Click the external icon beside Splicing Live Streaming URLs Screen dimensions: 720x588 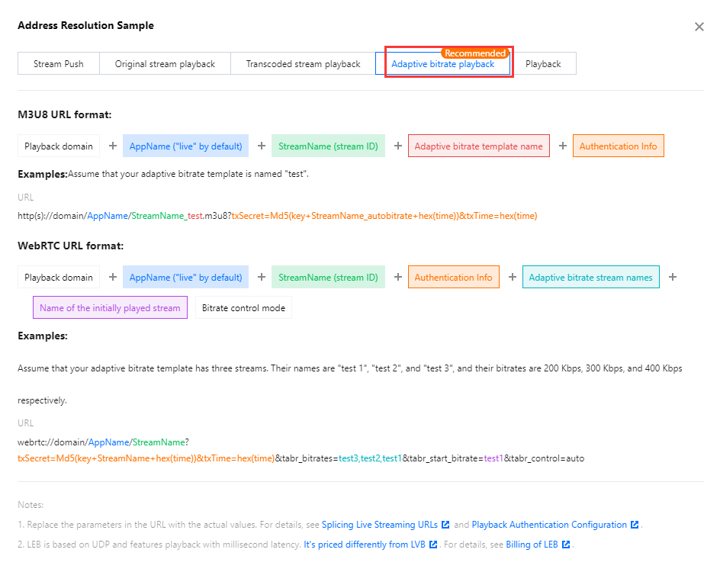445,525
